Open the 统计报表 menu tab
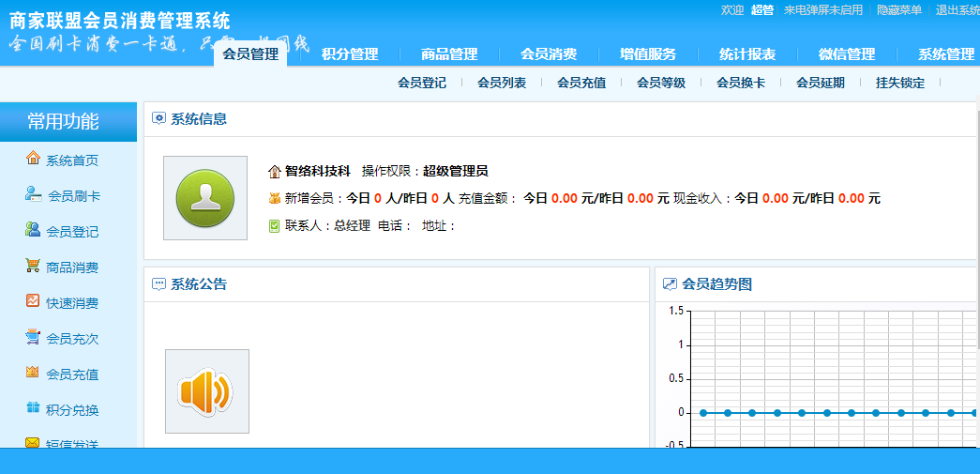 [x=747, y=54]
